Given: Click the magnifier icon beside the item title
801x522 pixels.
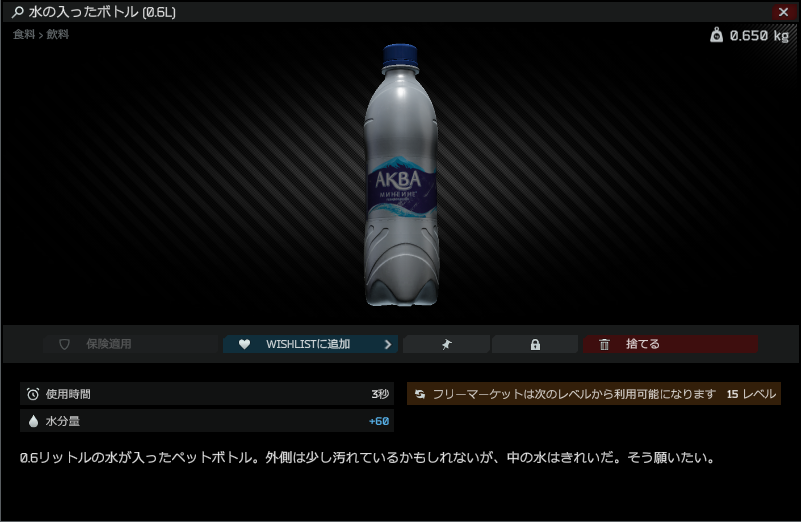Looking at the screenshot, I should (x=17, y=12).
